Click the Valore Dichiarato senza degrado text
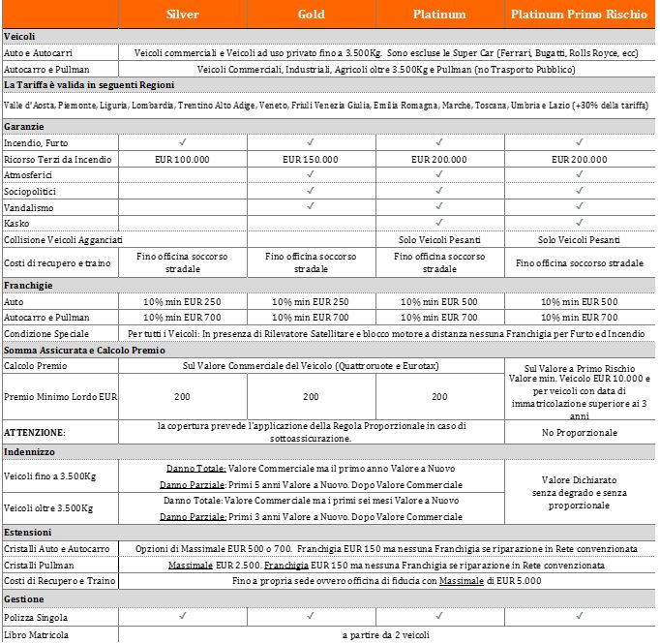The image size is (660, 644). point(579,493)
